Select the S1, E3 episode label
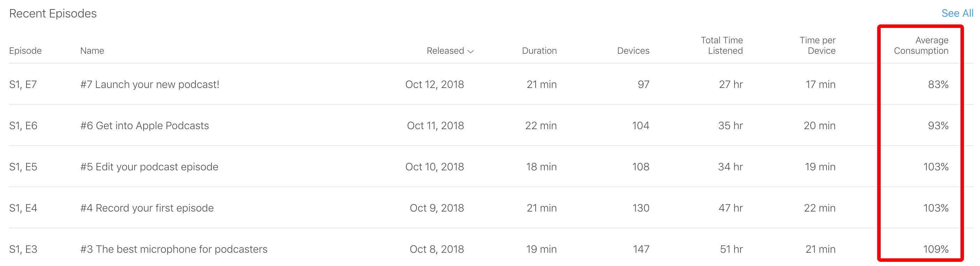This screenshot has width=980, height=266. click(24, 249)
